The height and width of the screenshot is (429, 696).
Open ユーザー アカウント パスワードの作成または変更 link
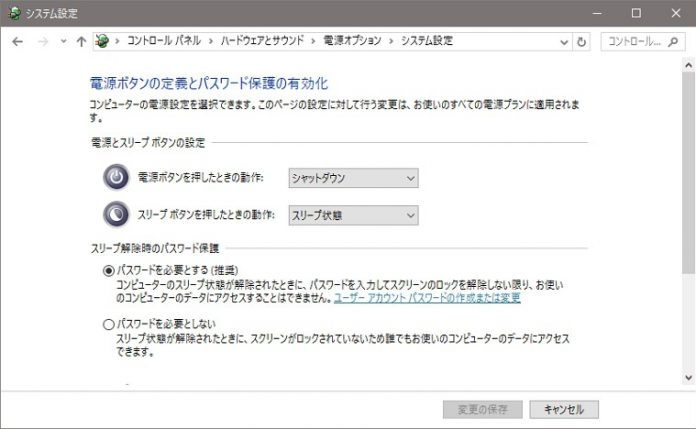click(427, 298)
